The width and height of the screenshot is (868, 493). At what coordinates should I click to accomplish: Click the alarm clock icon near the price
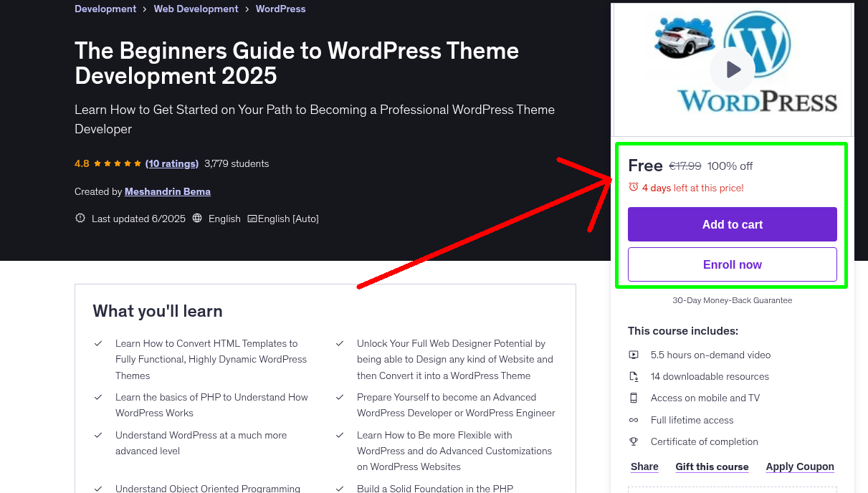[633, 186]
